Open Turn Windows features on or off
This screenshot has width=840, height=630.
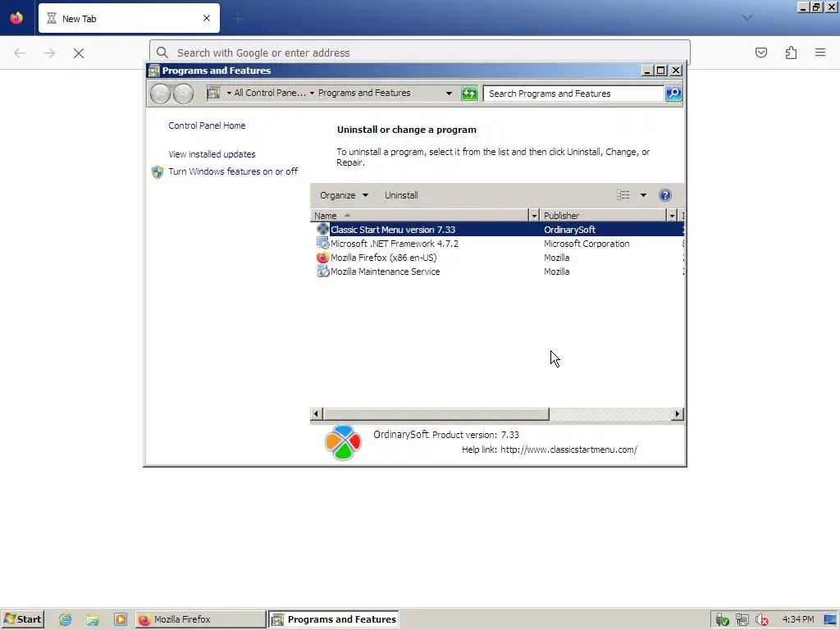(x=233, y=171)
